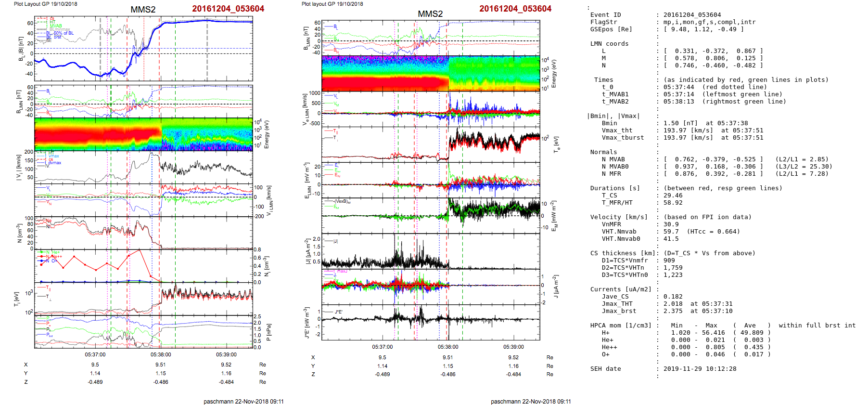Click the LMN coords heading
This screenshot has width=868, height=405.
[609, 44]
